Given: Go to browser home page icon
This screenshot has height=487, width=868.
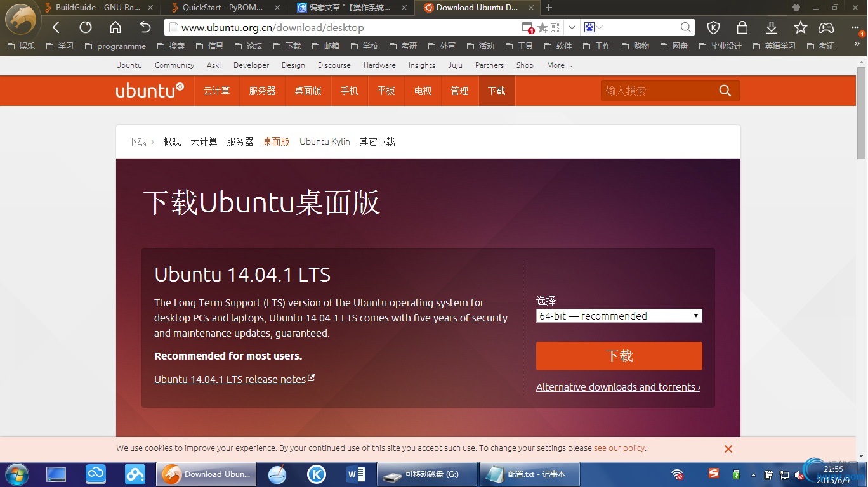Looking at the screenshot, I should tap(115, 27).
